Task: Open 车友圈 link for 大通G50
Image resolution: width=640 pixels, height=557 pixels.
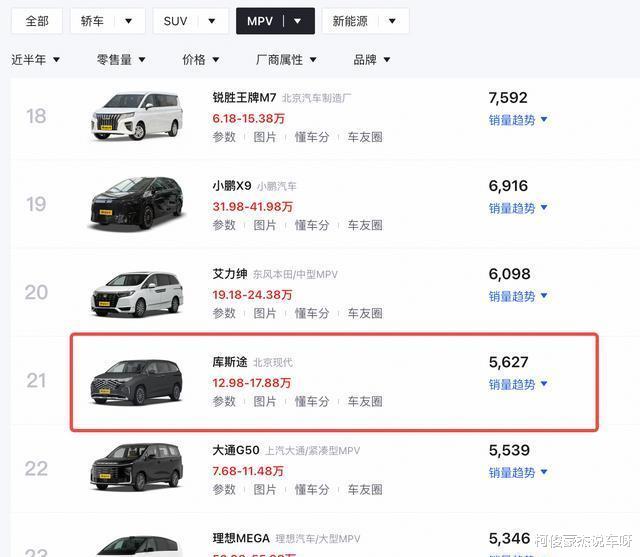Action: pyautogui.click(x=365, y=490)
